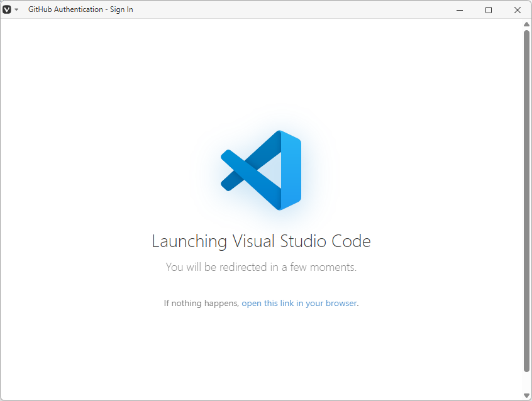Click the 'If nothing happens,' text
Screen dimensions: 532x401
[201, 303]
